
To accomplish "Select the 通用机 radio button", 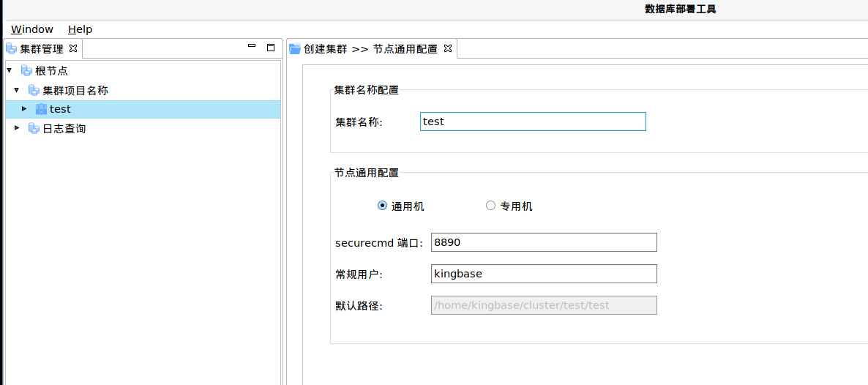I will tap(382, 206).
